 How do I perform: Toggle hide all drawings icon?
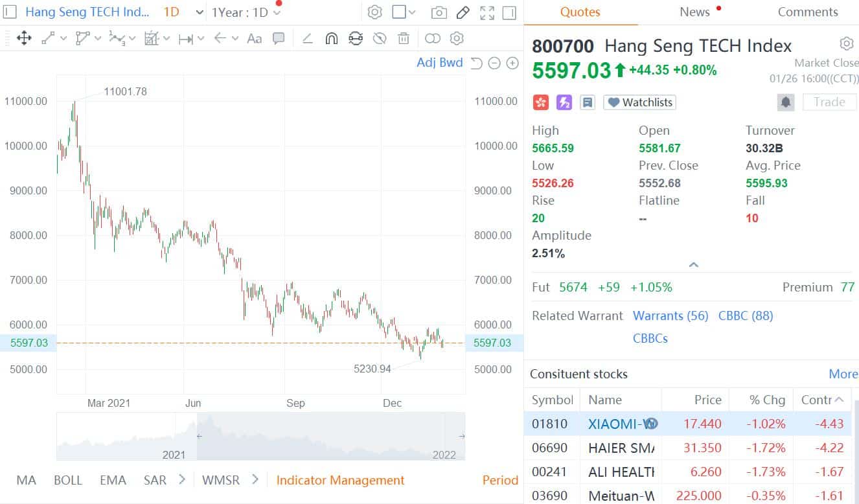(x=380, y=38)
